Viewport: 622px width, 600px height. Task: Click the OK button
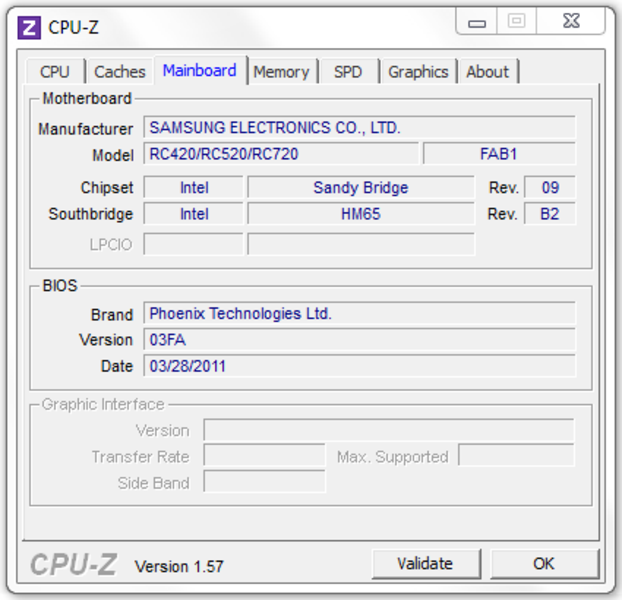[544, 564]
